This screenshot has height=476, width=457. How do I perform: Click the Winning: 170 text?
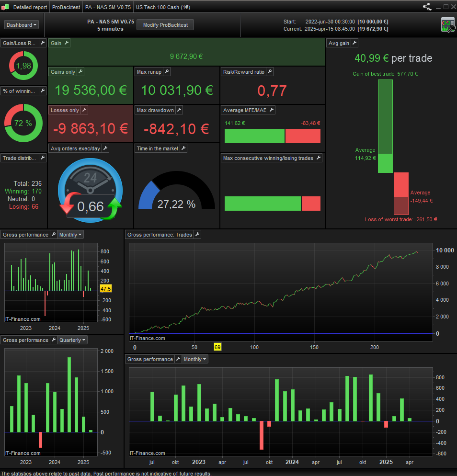tap(23, 191)
